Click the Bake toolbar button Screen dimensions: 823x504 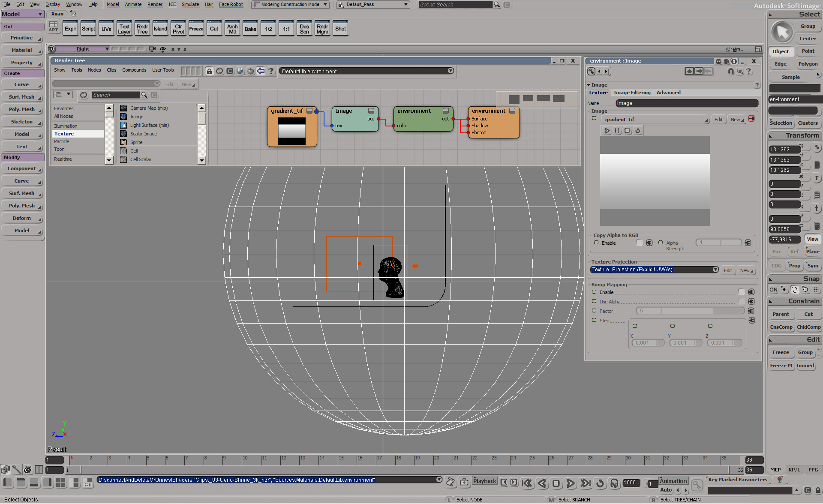tap(250, 29)
